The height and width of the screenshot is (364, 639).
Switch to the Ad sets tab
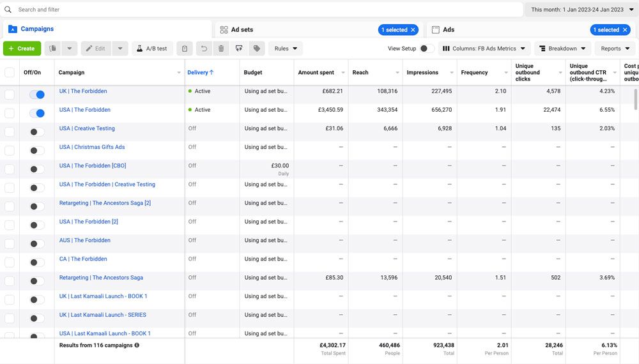(242, 29)
